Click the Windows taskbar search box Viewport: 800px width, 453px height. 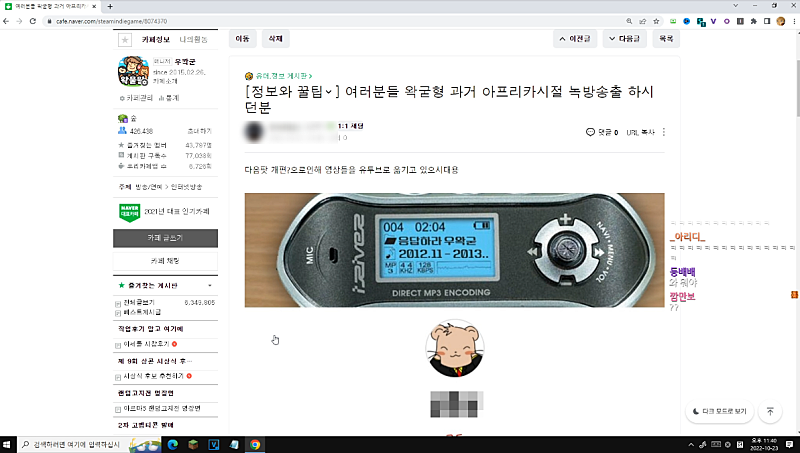(x=89, y=445)
